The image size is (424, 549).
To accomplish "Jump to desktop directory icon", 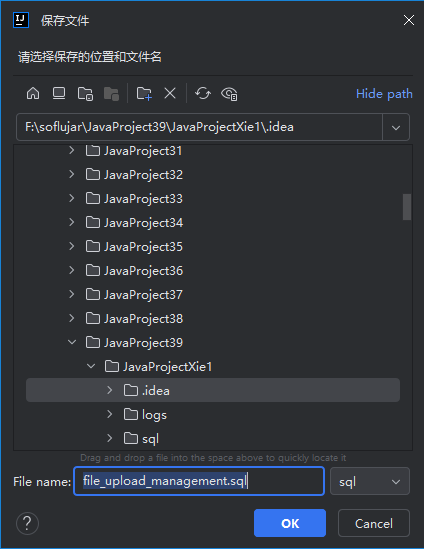I will 59,93.
